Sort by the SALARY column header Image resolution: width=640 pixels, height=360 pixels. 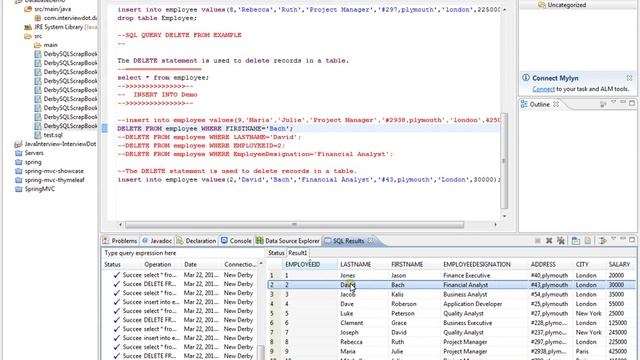coord(620,264)
